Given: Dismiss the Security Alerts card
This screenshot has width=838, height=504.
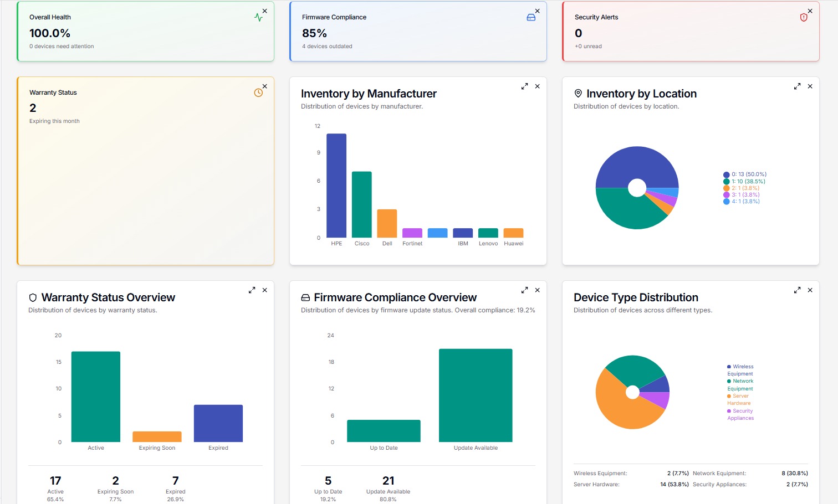Looking at the screenshot, I should point(810,11).
